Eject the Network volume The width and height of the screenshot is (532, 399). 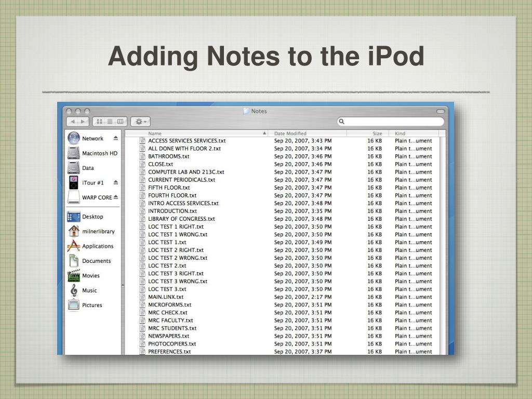(x=116, y=138)
